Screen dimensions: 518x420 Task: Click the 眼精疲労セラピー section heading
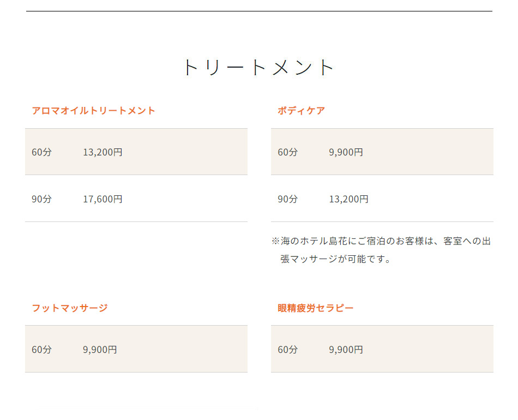coord(316,308)
